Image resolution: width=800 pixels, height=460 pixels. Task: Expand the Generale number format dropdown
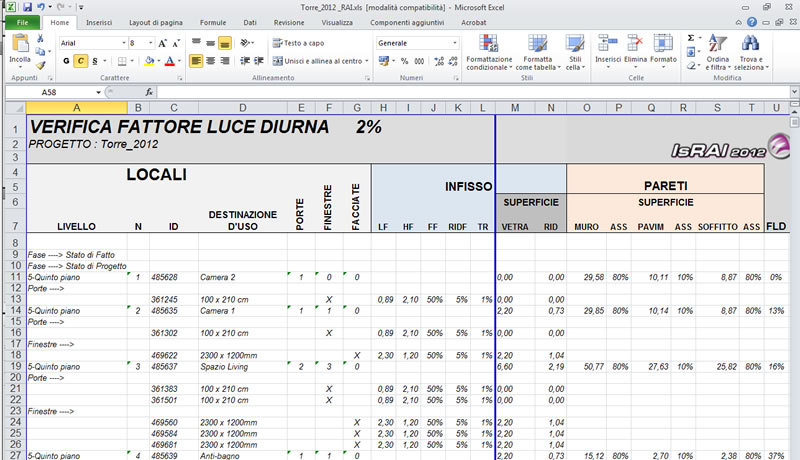(455, 43)
